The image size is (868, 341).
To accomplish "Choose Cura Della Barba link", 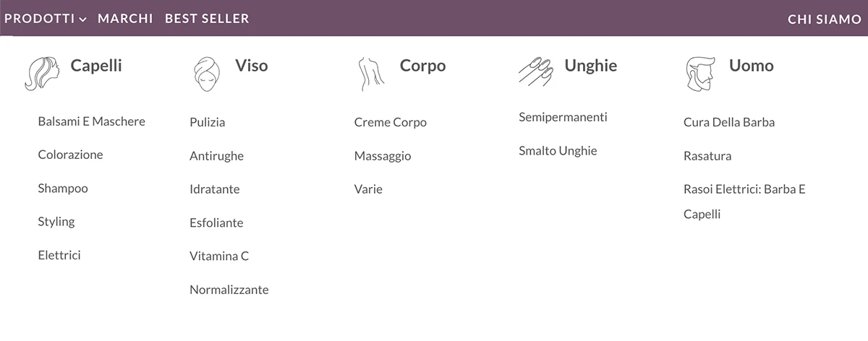I will 729,122.
